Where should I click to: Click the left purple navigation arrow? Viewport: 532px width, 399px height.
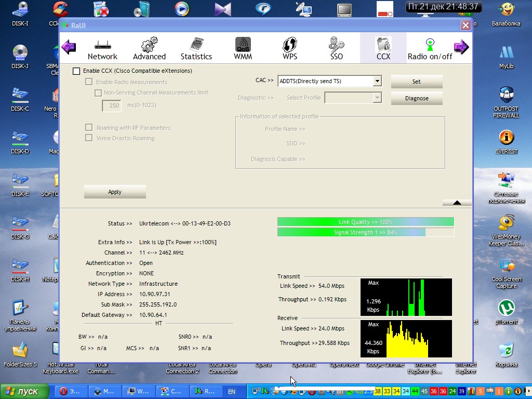pyautogui.click(x=69, y=47)
